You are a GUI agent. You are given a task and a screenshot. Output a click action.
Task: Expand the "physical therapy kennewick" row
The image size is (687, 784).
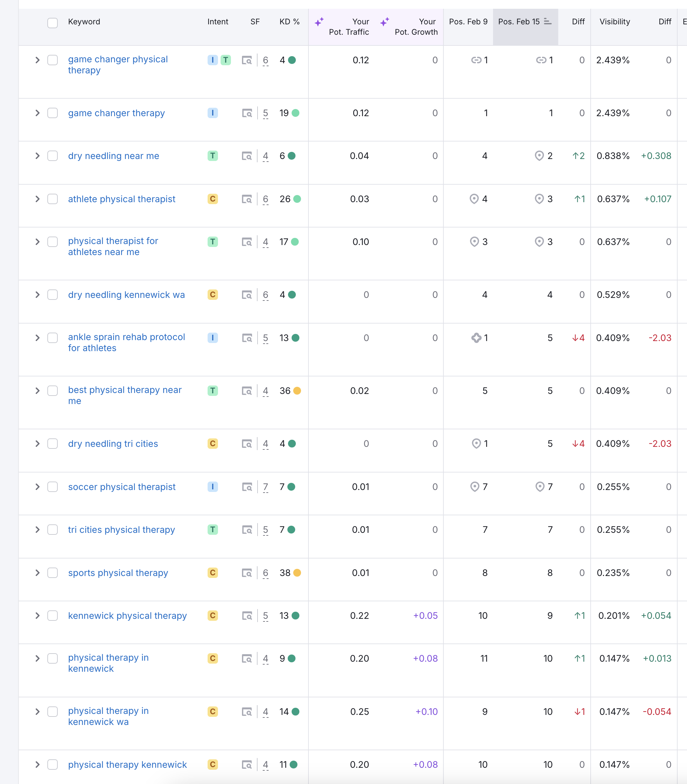(37, 765)
